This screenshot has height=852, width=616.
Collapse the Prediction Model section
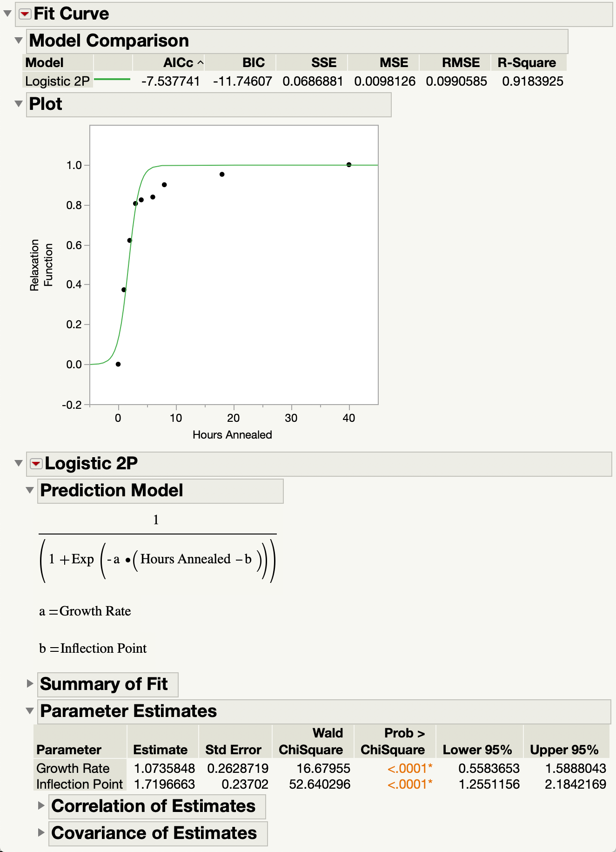[30, 490]
